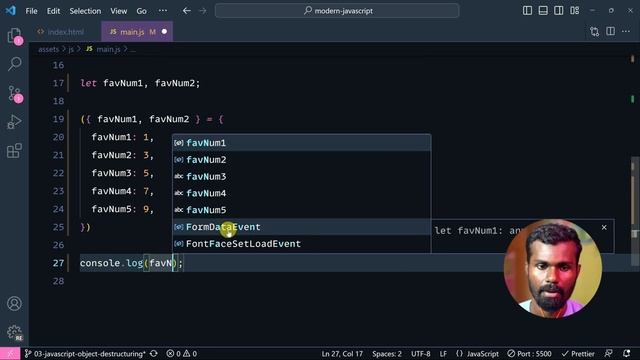This screenshot has height=360, width=640.
Task: Click the remote window indicator in status bar
Action: [10, 353]
